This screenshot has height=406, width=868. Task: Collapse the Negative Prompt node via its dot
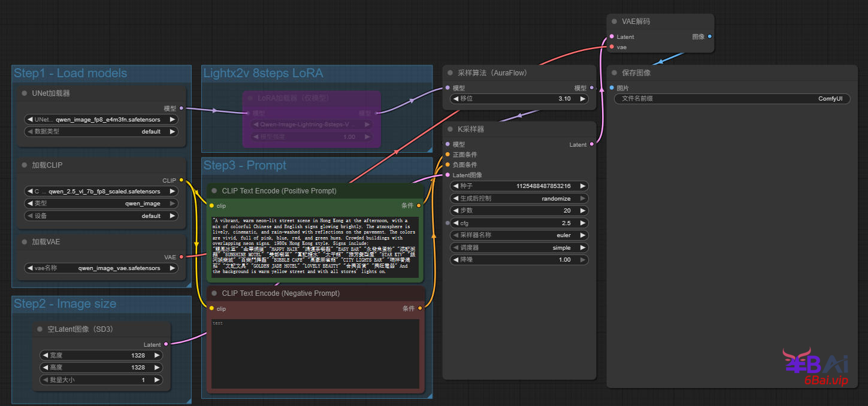pyautogui.click(x=214, y=293)
